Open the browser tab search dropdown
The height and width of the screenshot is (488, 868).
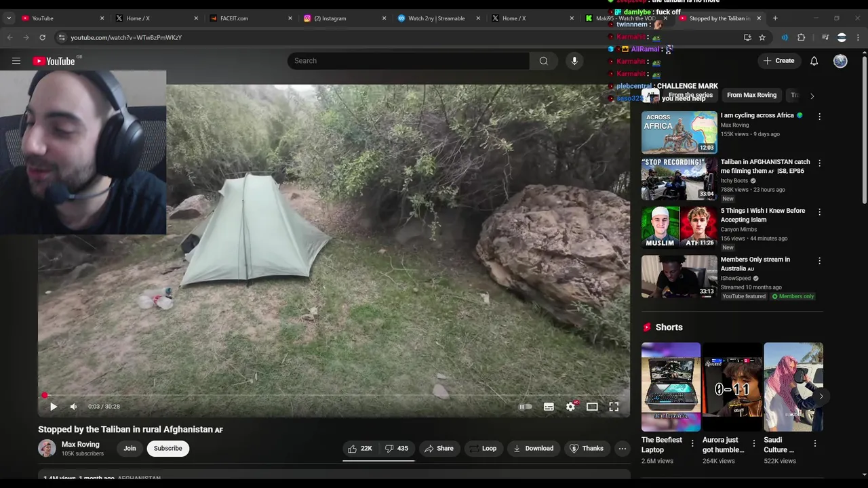pos(8,18)
